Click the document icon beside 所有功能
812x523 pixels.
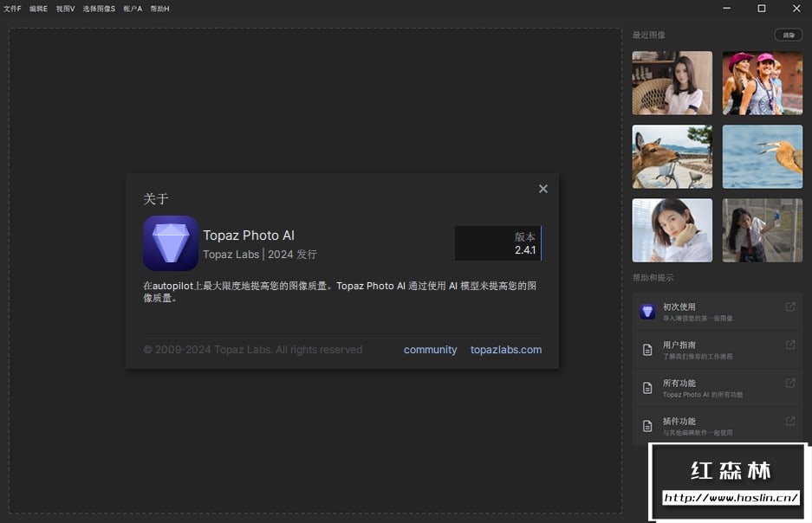tap(647, 388)
